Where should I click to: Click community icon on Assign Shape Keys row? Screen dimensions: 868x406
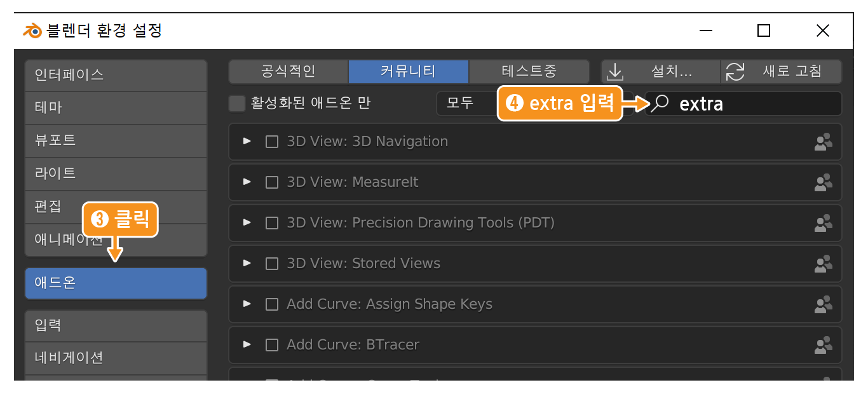tap(824, 305)
